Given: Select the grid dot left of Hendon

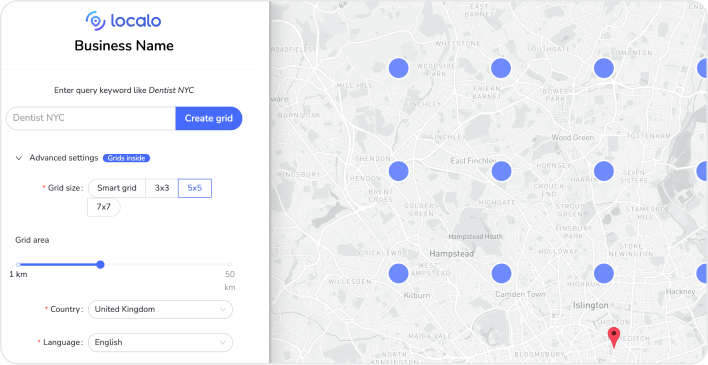Looking at the screenshot, I should point(399,171).
